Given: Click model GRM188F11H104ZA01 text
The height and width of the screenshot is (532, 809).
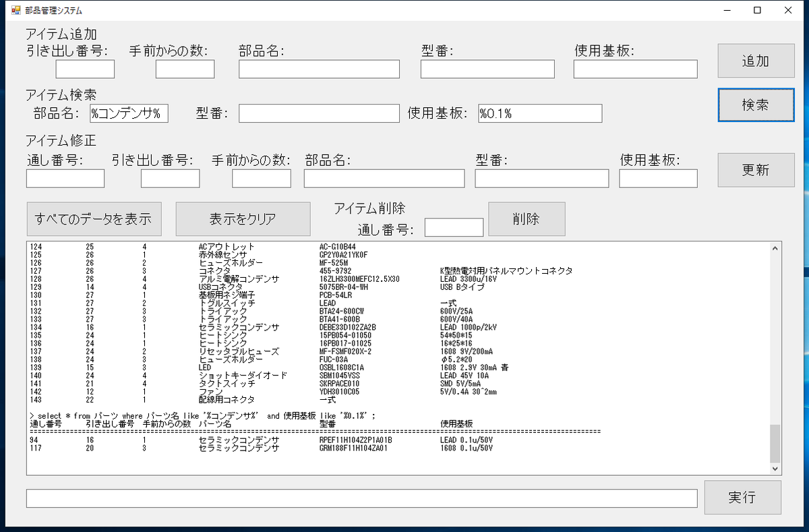Looking at the screenshot, I should (354, 448).
